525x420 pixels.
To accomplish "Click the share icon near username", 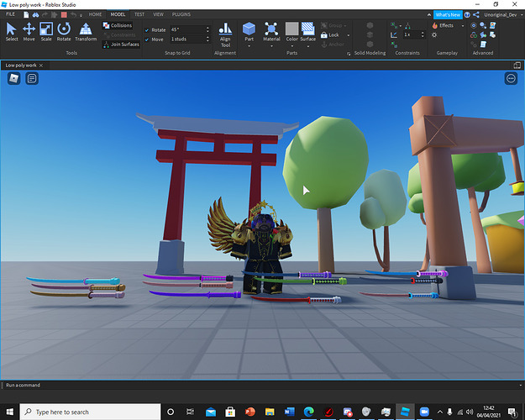I will coord(475,15).
